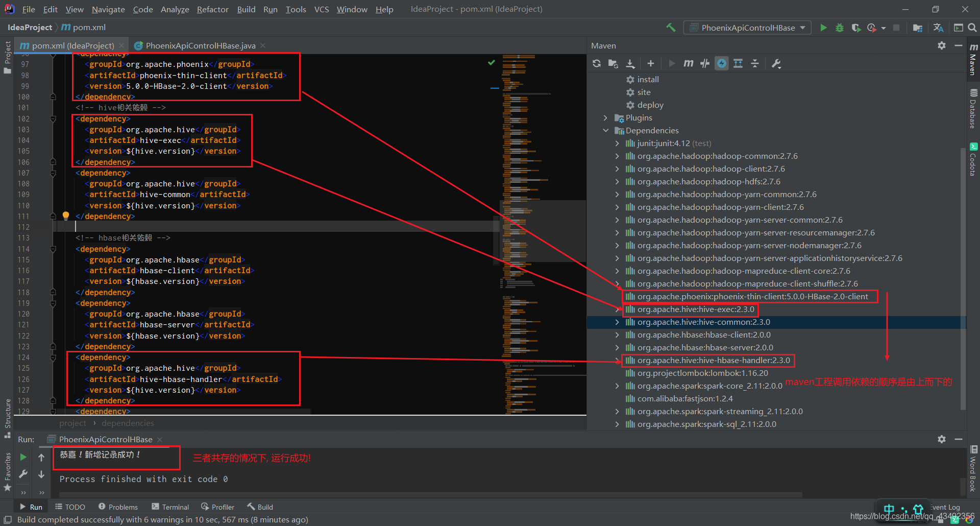Open Maven panel gear options
The height and width of the screenshot is (526, 980).
pyautogui.click(x=942, y=45)
